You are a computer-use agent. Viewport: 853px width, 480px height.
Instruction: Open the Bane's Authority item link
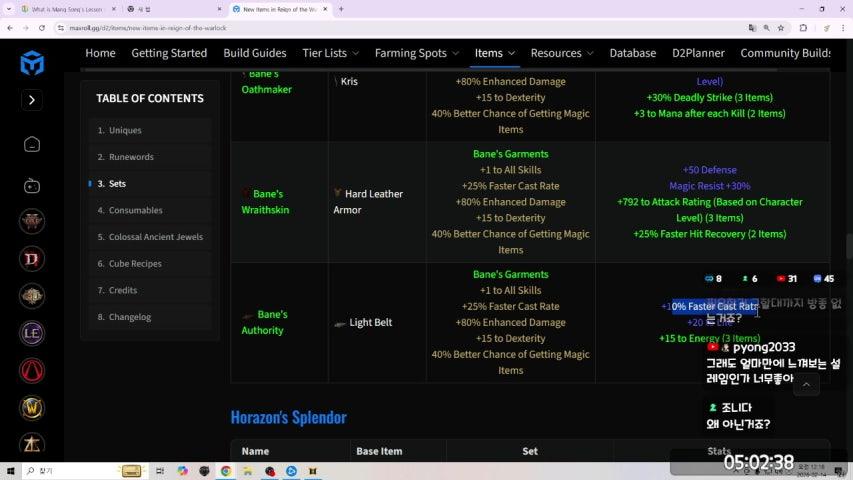coord(264,322)
